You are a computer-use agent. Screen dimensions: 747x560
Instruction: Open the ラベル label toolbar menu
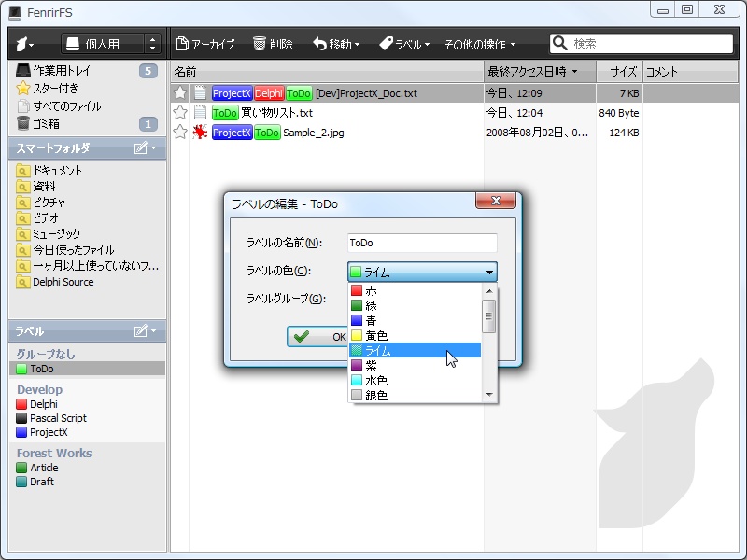tap(404, 44)
